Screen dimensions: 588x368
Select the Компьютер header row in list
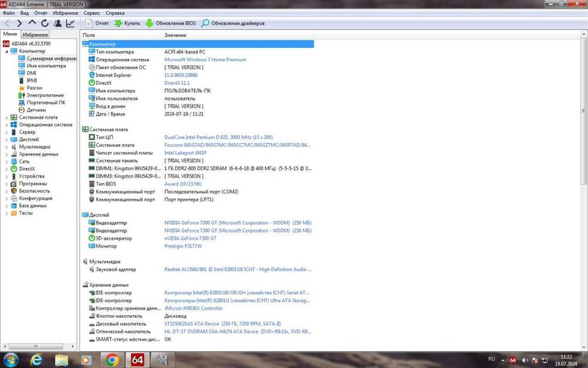click(x=198, y=44)
